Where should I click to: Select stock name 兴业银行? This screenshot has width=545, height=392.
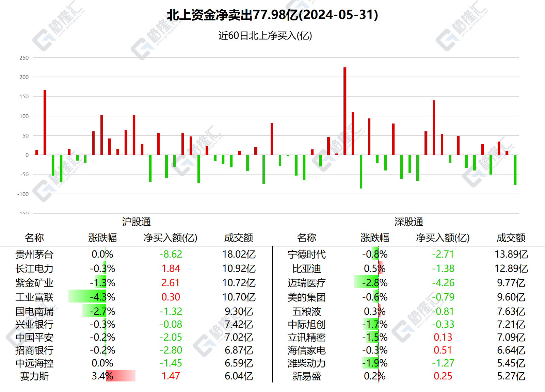pos(34,324)
